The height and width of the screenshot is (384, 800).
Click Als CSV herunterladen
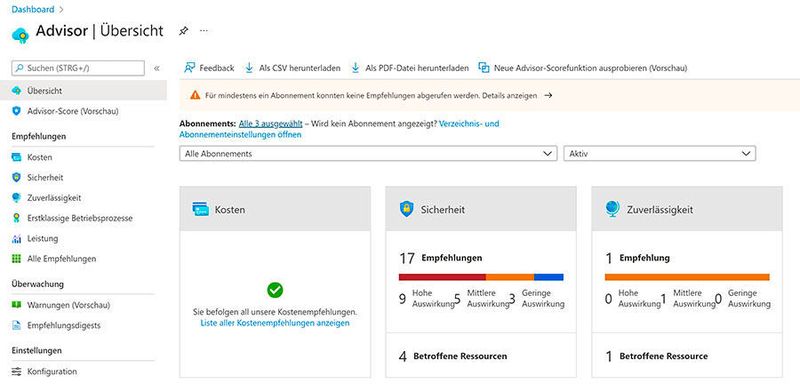(299, 68)
